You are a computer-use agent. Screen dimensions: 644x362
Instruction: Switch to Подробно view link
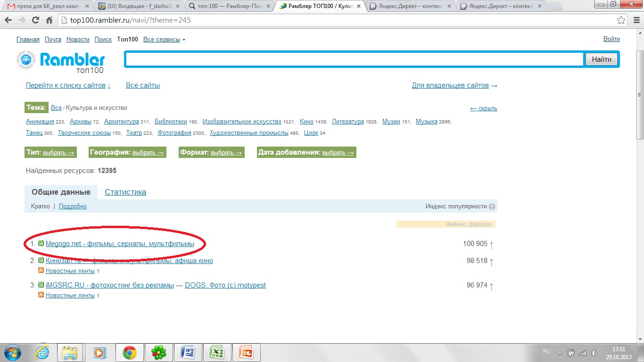tap(73, 206)
